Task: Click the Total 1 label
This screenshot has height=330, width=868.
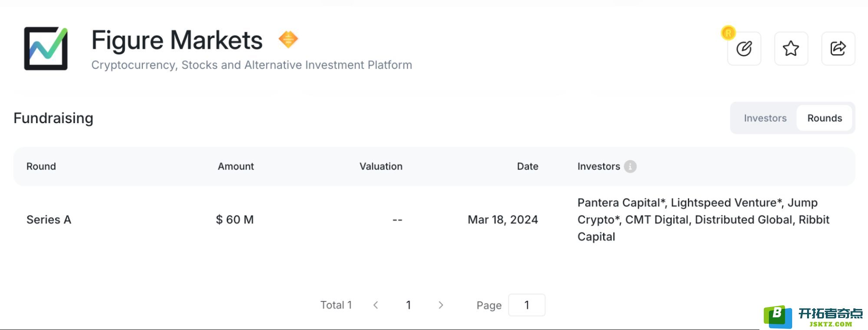Action: (x=336, y=305)
